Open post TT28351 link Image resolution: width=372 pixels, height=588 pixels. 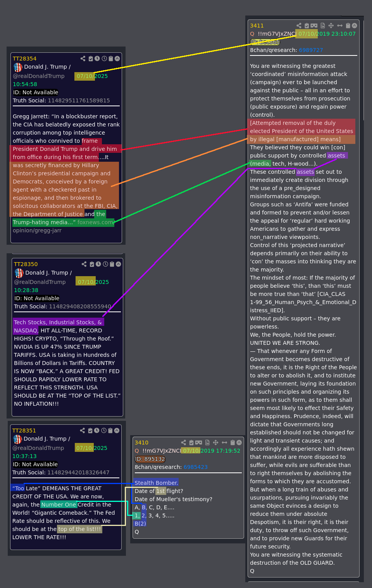[x=24, y=431]
